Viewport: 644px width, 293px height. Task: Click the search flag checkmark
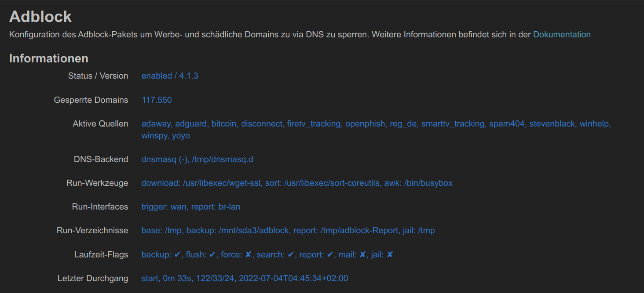(x=291, y=254)
